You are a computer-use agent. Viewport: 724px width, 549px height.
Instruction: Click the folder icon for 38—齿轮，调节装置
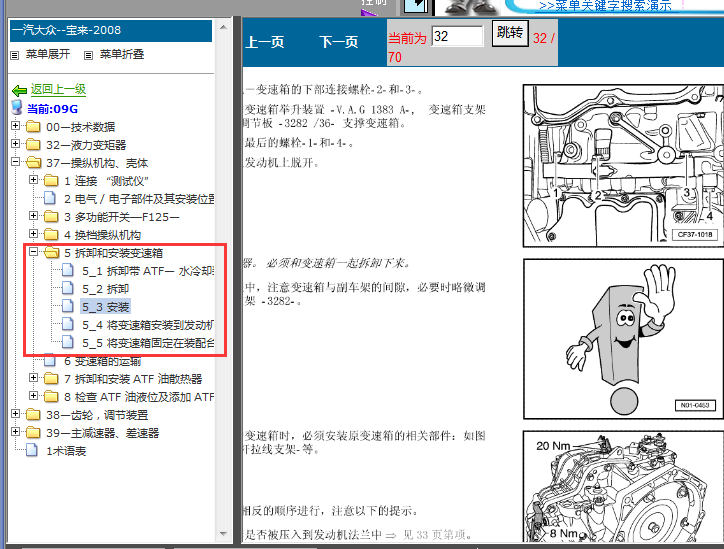click(33, 415)
